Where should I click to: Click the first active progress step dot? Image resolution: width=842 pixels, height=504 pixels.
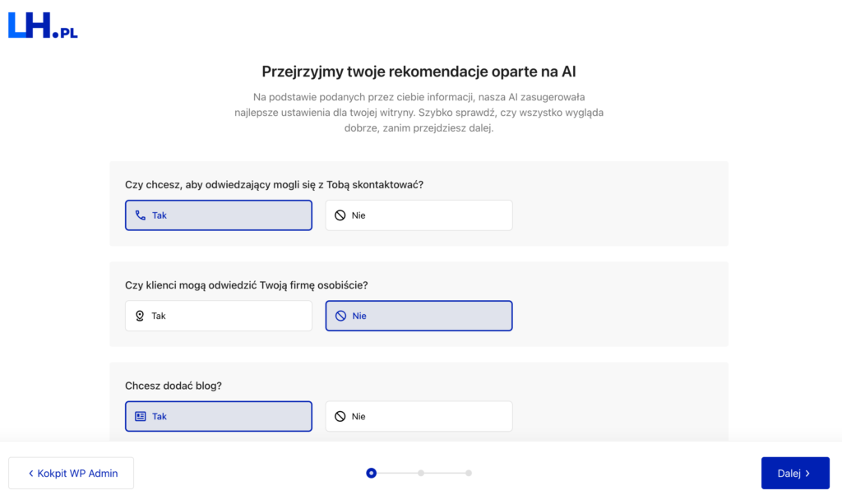pos(372,473)
